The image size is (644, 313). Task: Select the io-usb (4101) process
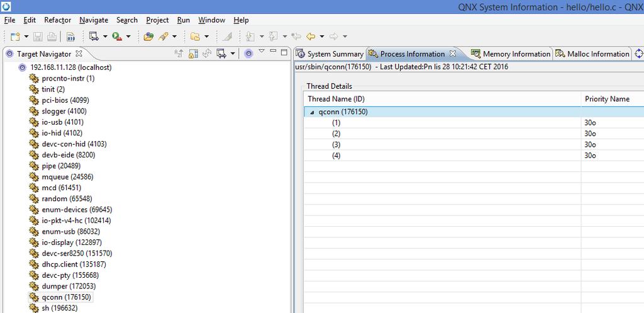[x=63, y=122]
